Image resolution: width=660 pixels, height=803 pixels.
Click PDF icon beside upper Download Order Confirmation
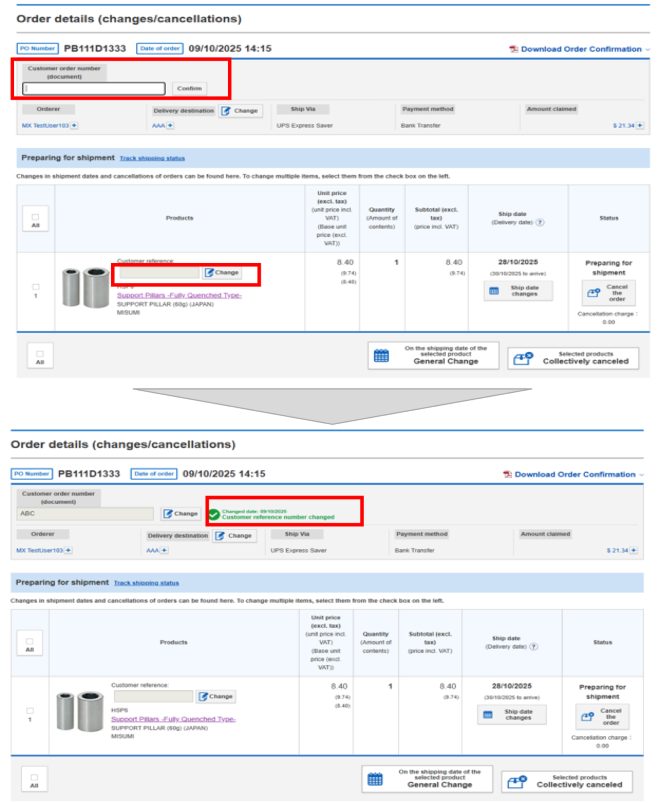[x=514, y=49]
